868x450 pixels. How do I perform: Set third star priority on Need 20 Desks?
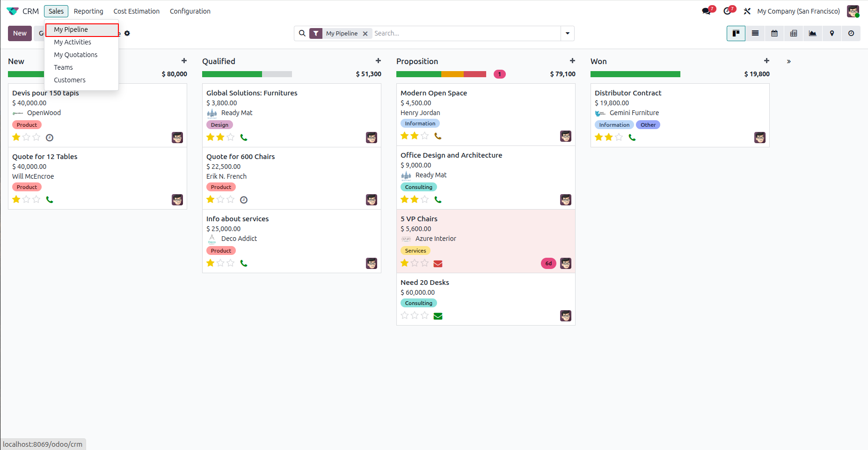pos(425,315)
